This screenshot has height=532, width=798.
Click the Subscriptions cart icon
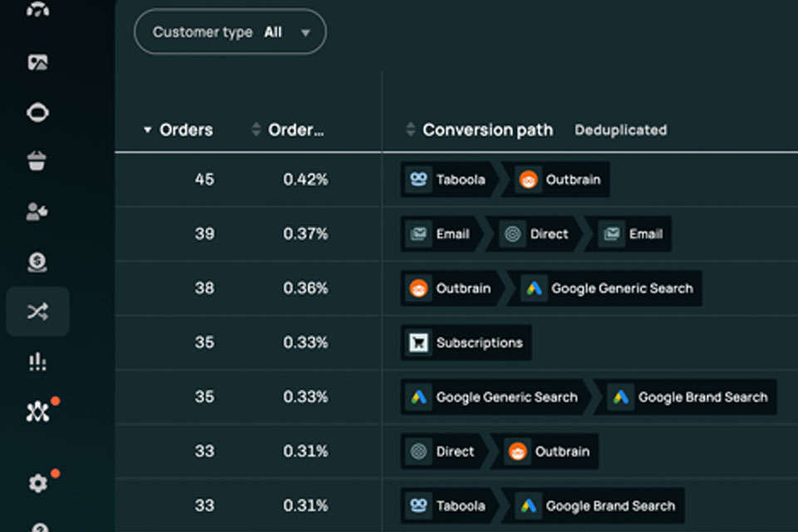click(418, 342)
